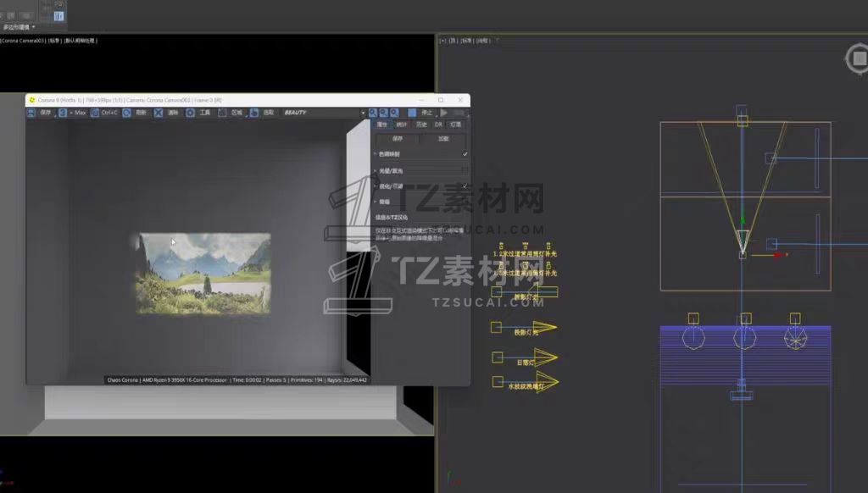868x493 pixels.
Task: Switch to the 统计 stats tab
Action: [402, 125]
